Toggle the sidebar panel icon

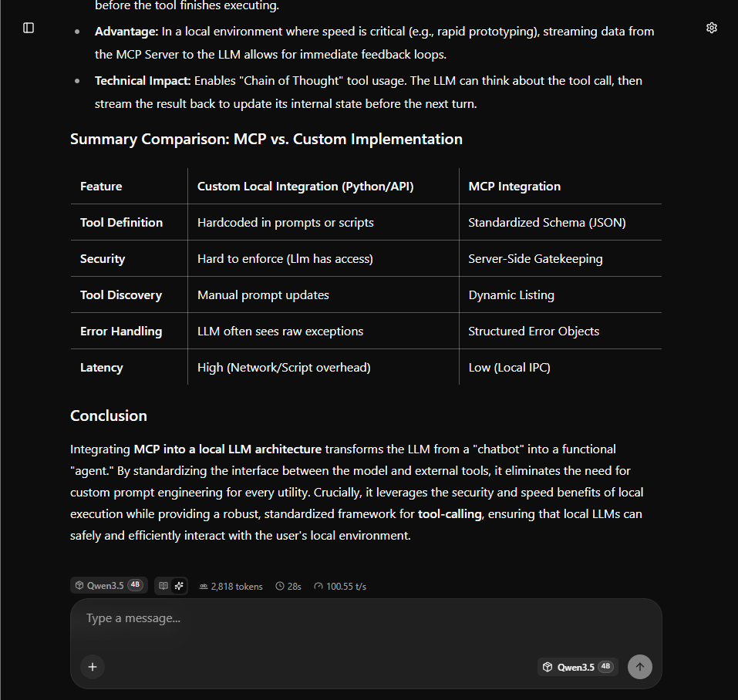pos(29,28)
